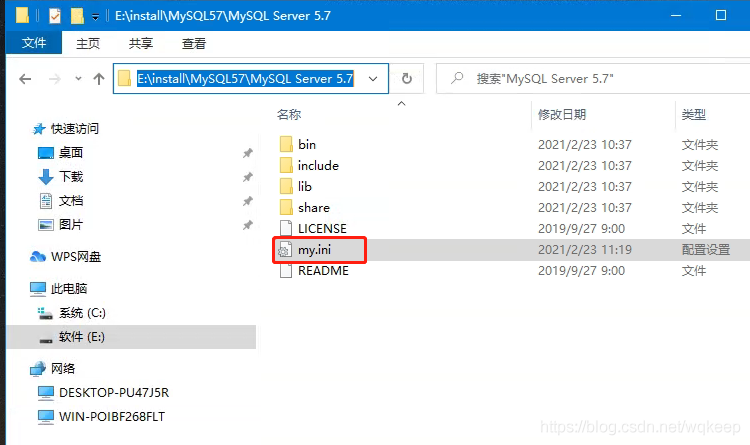This screenshot has width=750, height=445.
Task: Select the share folder
Action: click(x=314, y=208)
